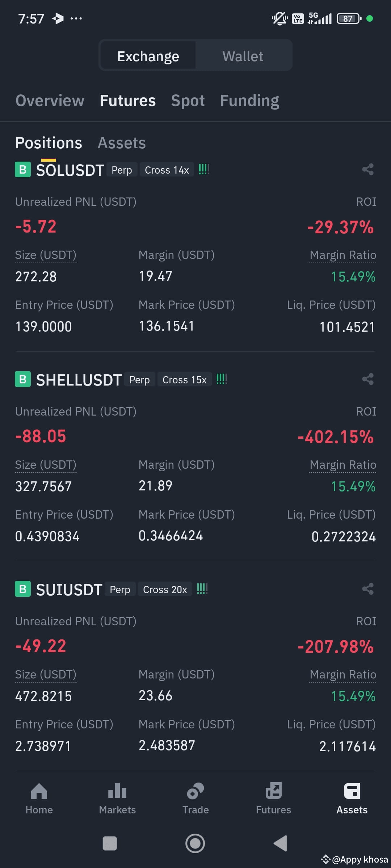The image size is (391, 868).
Task: Open the Funding tab
Action: click(249, 101)
